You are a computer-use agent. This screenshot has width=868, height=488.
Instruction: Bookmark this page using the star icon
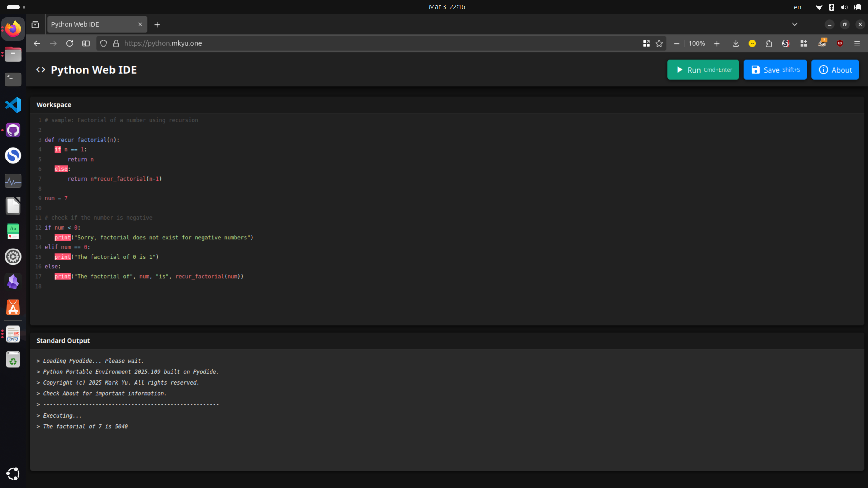coord(659,43)
